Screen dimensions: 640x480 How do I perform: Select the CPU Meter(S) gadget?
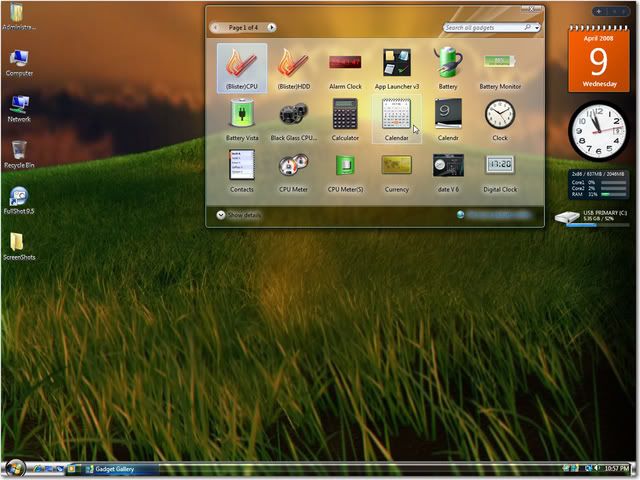pos(345,171)
